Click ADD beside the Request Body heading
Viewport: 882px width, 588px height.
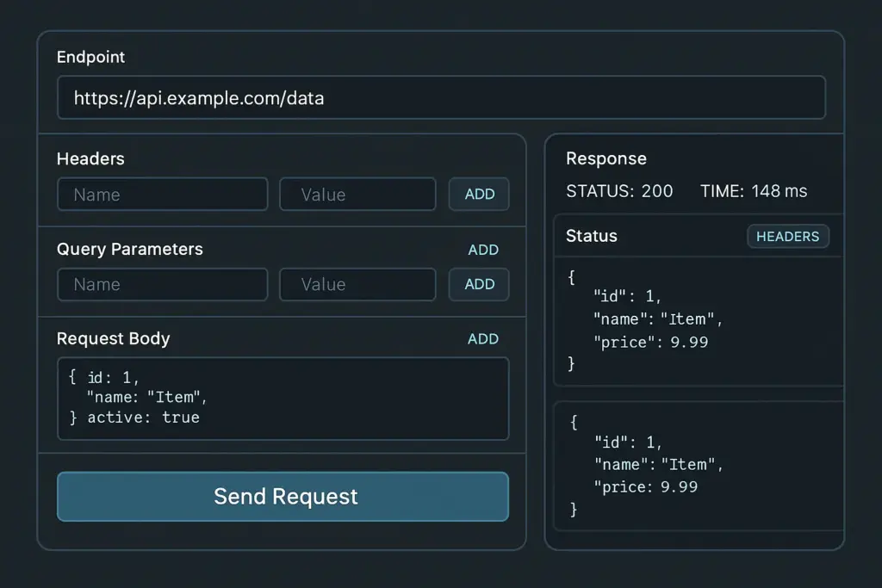pyautogui.click(x=483, y=338)
